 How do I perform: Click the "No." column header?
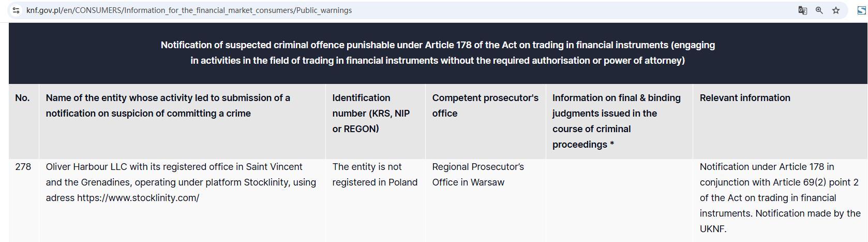pyautogui.click(x=22, y=98)
